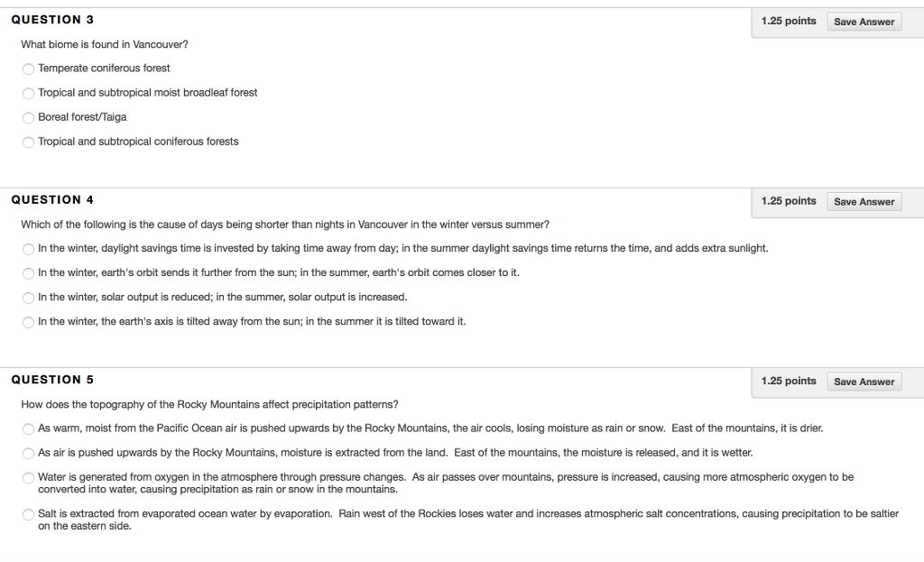Screen dimensions: 924x562
Task: Save Answer for Question 5
Action: (x=864, y=382)
